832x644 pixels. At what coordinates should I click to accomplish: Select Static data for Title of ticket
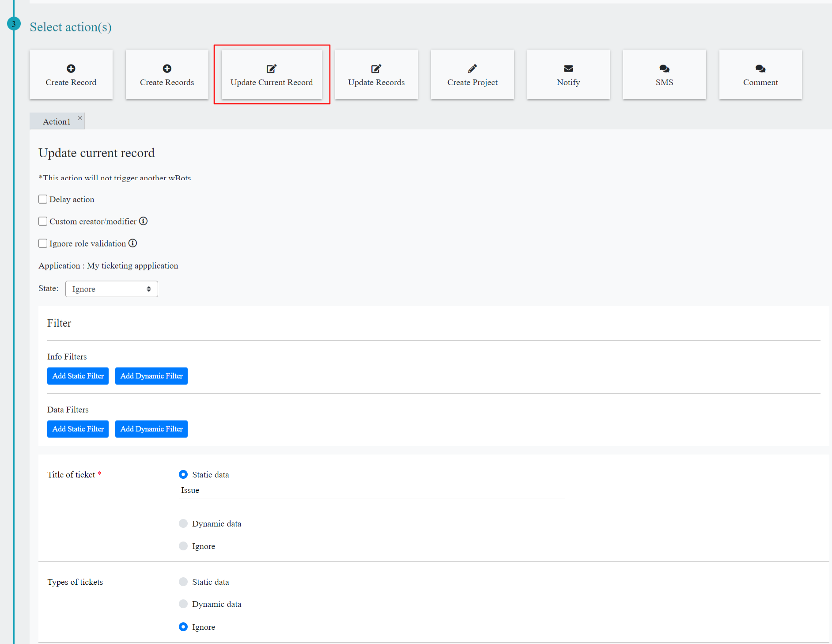(x=183, y=474)
